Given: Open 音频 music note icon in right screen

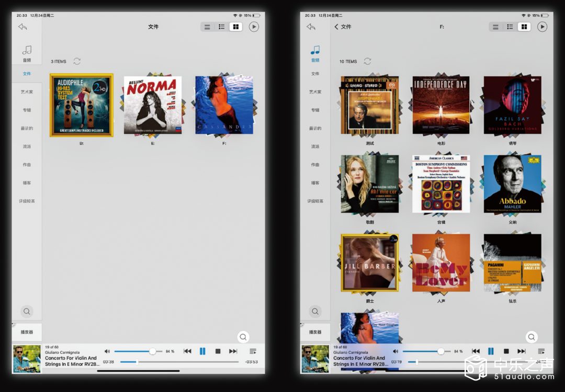Looking at the screenshot, I should pos(315,50).
